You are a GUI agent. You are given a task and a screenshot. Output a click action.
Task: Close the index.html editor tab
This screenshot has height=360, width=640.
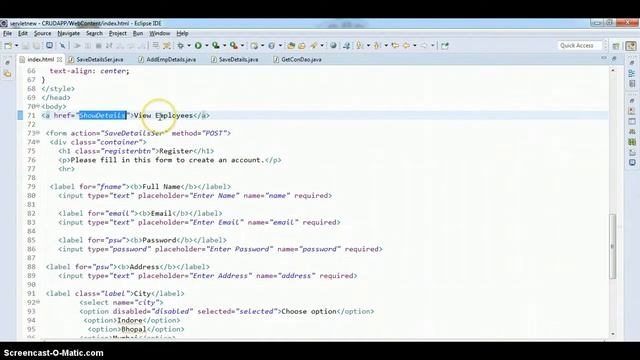60,60
